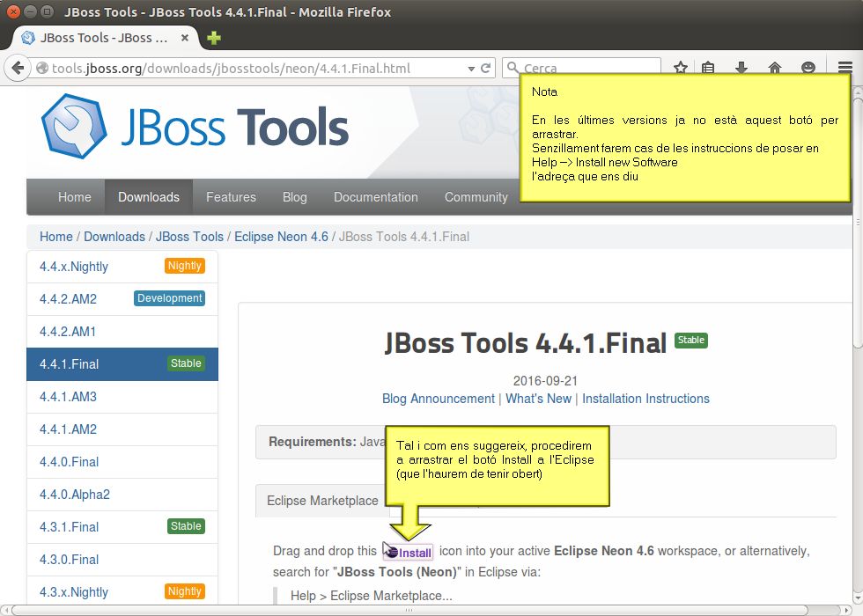Click the reload page icon in address bar
This screenshot has width=863, height=616.
485,69
